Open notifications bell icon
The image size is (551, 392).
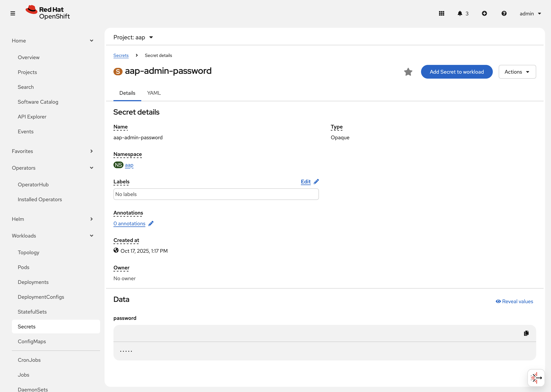(460, 14)
